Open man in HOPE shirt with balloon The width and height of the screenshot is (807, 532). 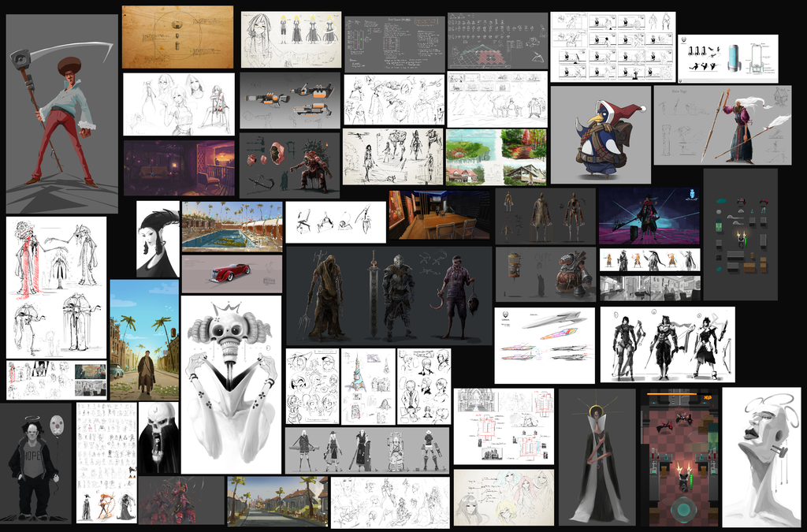[x=35, y=463]
